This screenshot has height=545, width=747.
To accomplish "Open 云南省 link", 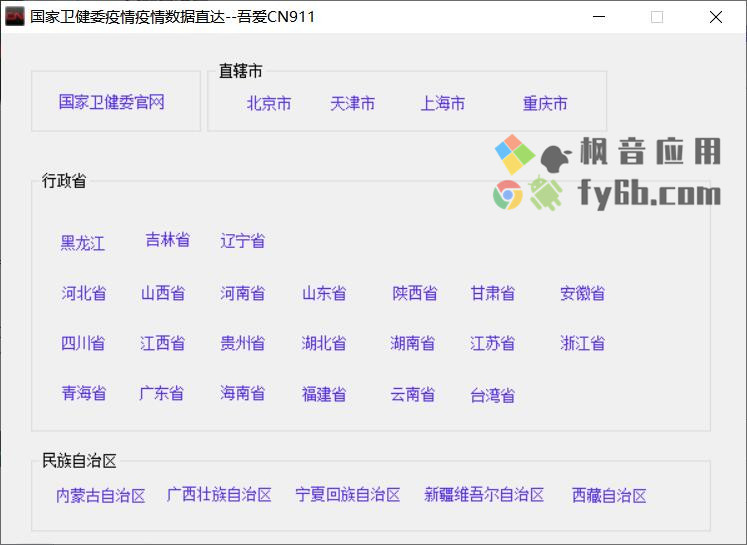I will 413,394.
